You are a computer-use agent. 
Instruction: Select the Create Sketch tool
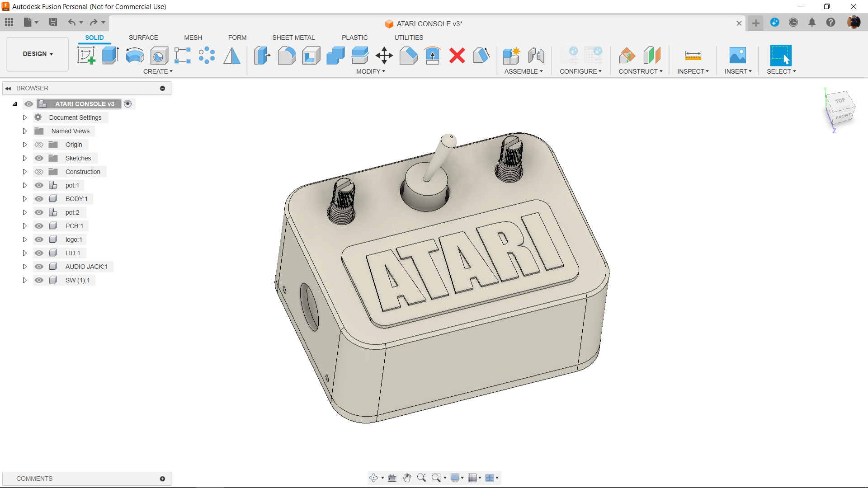[86, 56]
